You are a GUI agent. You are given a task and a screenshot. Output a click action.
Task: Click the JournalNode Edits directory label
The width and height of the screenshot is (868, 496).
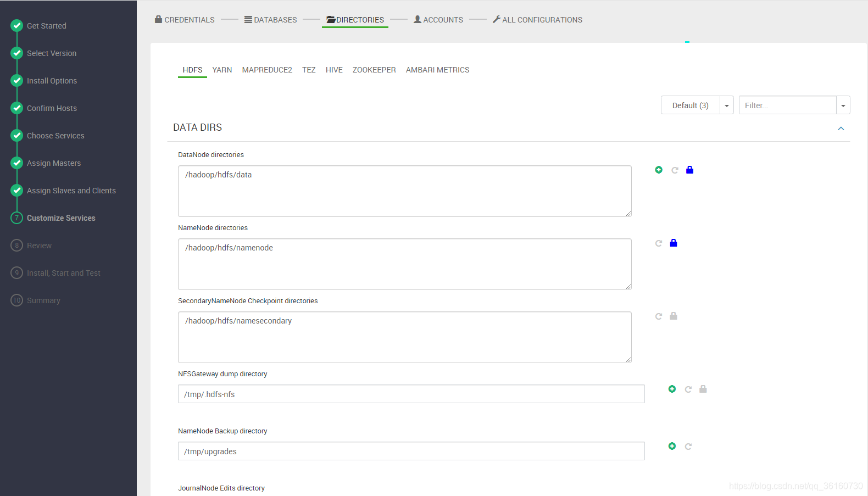pos(221,488)
